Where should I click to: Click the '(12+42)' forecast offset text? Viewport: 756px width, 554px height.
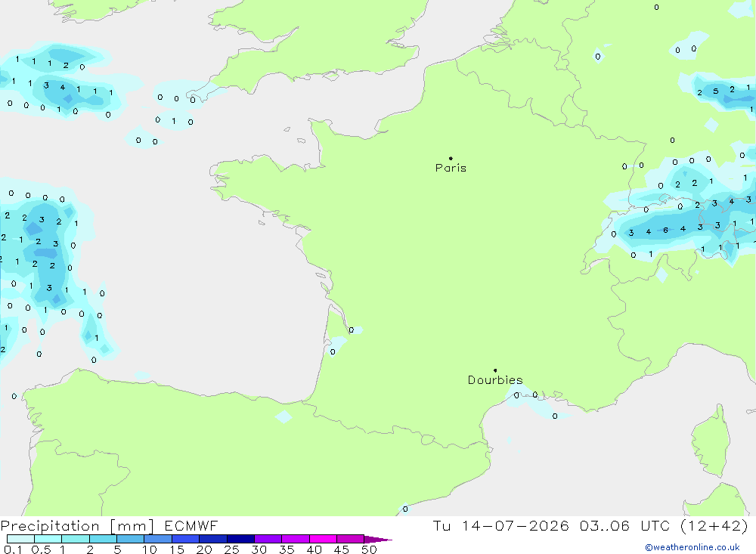coord(714,526)
